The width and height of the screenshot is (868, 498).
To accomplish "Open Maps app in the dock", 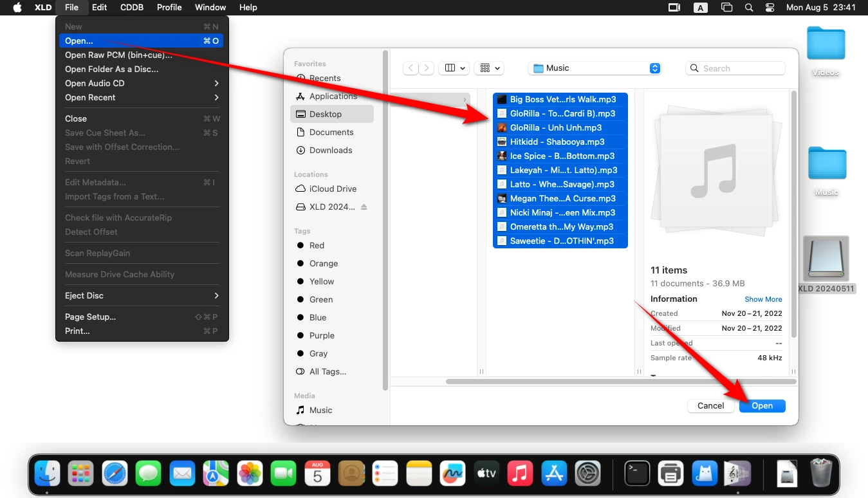I will coord(216,474).
